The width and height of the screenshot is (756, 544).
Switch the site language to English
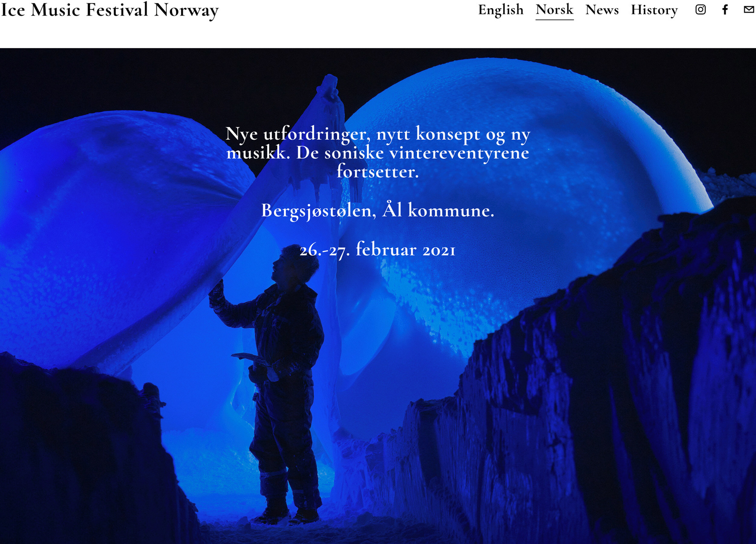501,10
